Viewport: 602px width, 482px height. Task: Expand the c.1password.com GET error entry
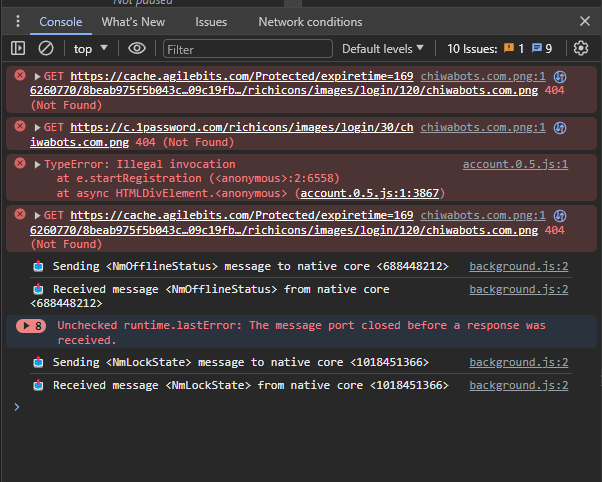tap(38, 127)
